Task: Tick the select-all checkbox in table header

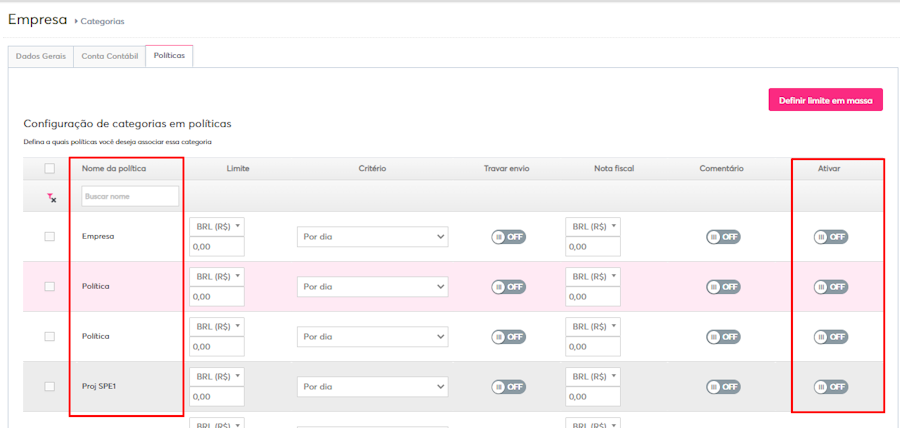Action: pyautogui.click(x=50, y=169)
